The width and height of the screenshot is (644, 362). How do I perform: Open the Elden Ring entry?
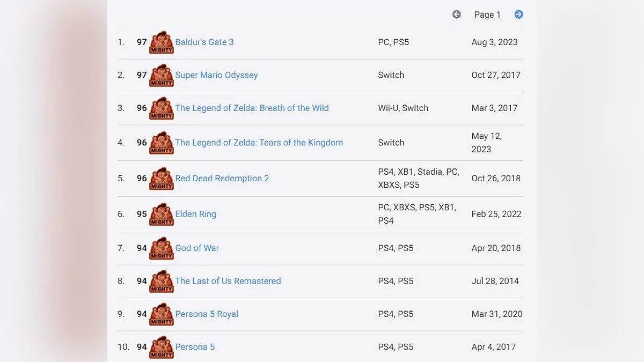(x=196, y=214)
